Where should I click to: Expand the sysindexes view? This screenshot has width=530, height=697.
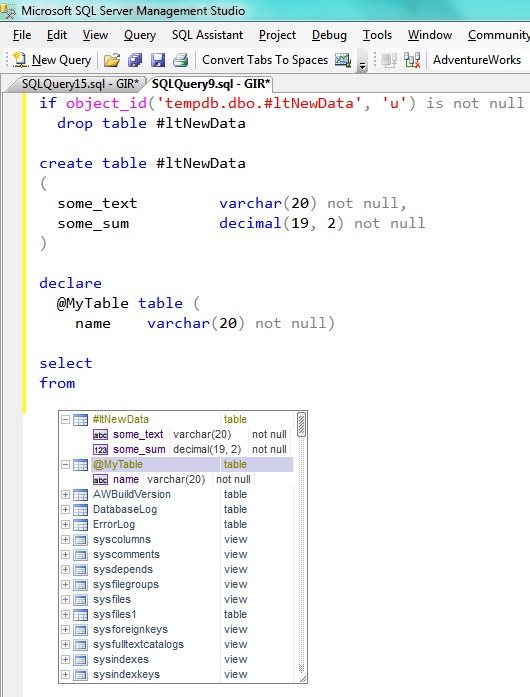tap(65, 660)
